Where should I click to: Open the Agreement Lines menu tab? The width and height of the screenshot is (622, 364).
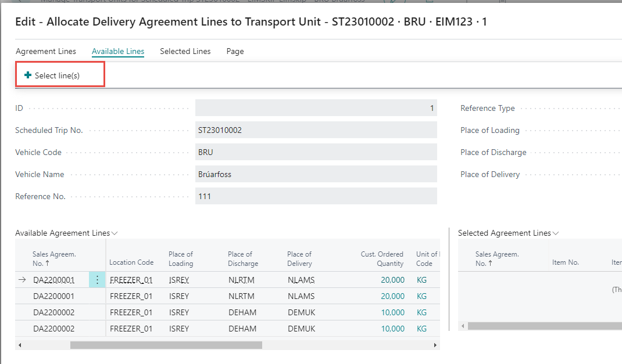click(46, 51)
